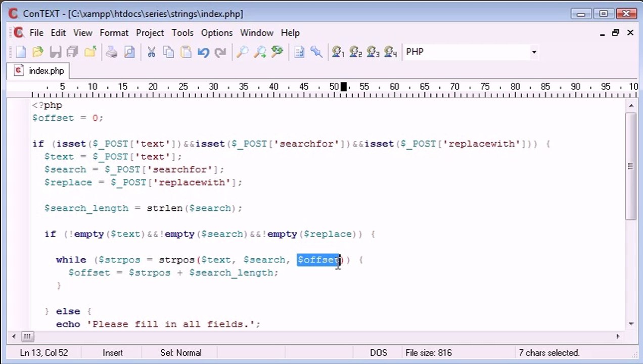Viewport: 643px width, 364px height.
Task: Print the current document
Action: coord(112,52)
